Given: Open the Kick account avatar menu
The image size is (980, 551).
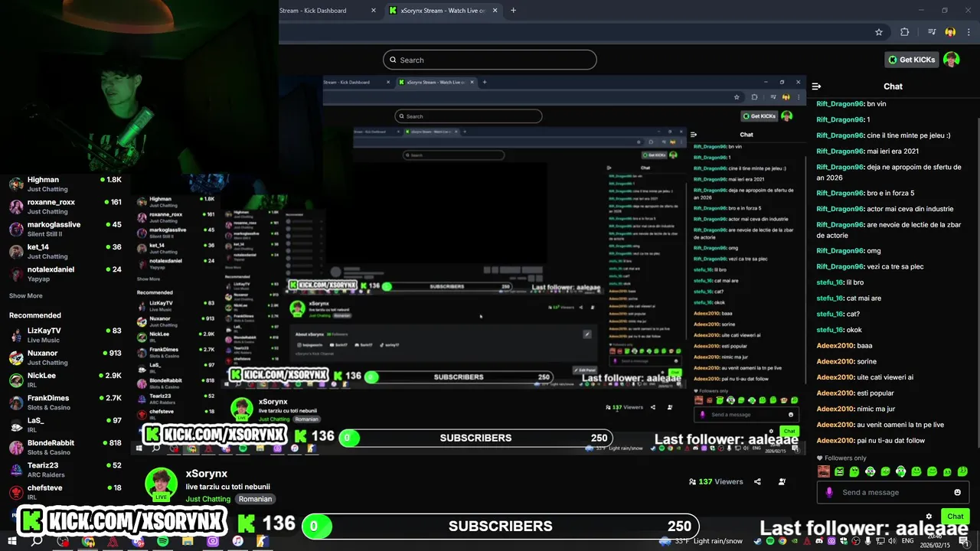Looking at the screenshot, I should pos(952,60).
